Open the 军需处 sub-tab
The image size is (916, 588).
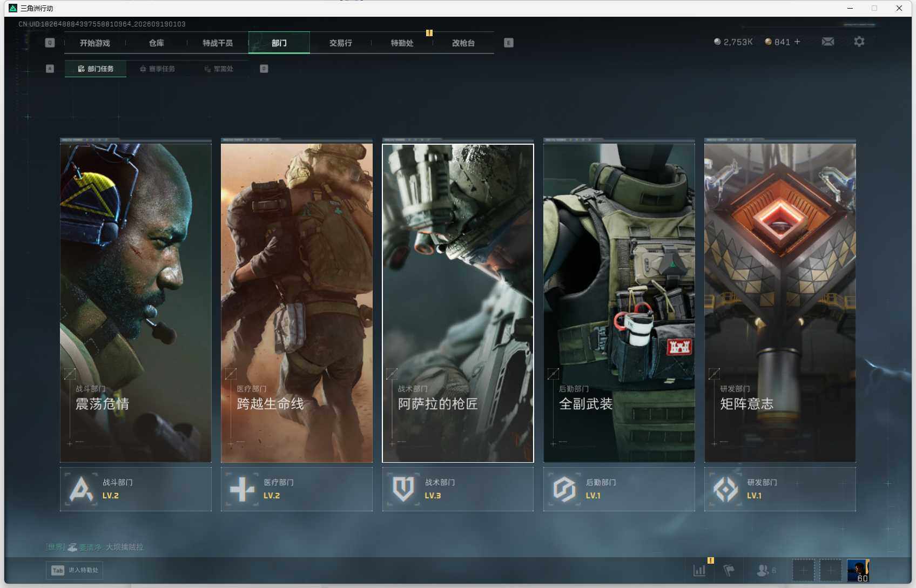point(219,69)
